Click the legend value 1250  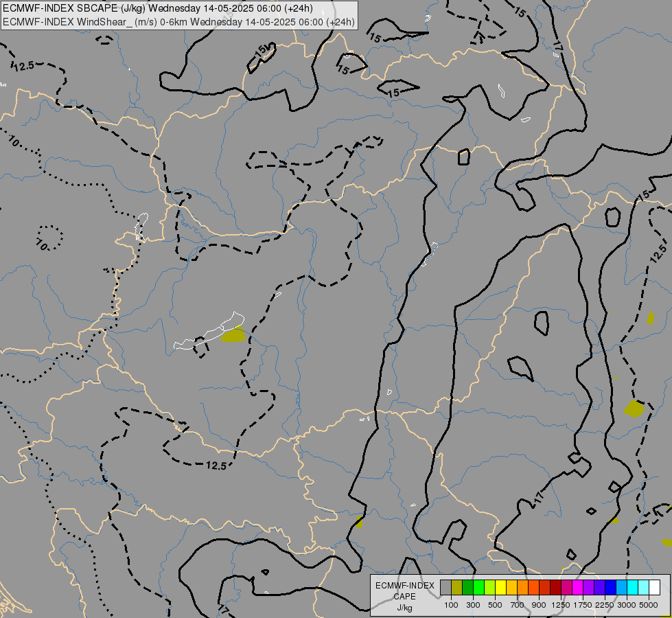561,605
